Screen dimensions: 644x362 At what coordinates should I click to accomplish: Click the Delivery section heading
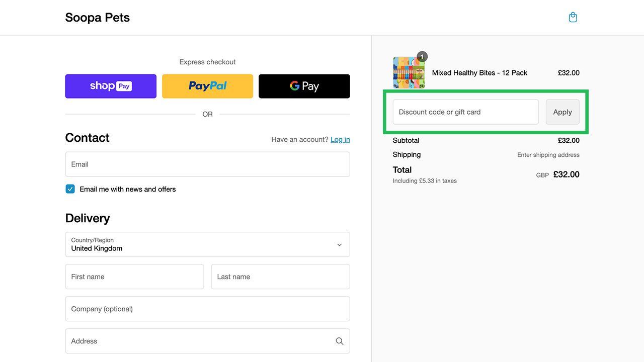point(88,218)
